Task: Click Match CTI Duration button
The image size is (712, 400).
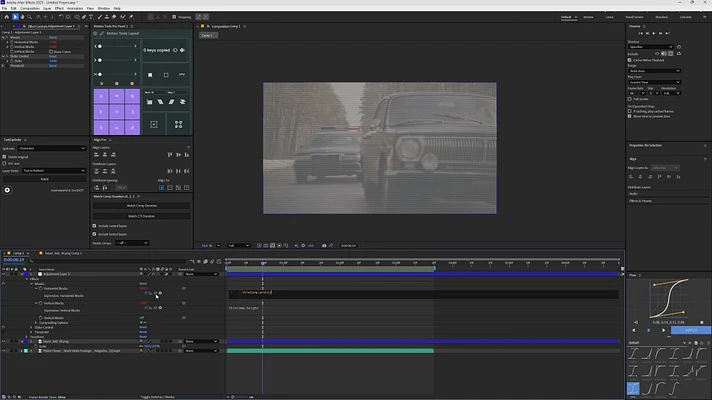Action: click(x=142, y=216)
